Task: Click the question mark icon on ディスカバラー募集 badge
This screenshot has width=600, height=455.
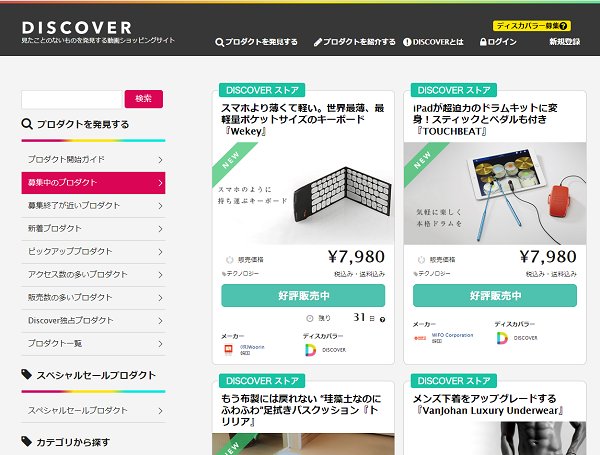Action: tap(563, 26)
